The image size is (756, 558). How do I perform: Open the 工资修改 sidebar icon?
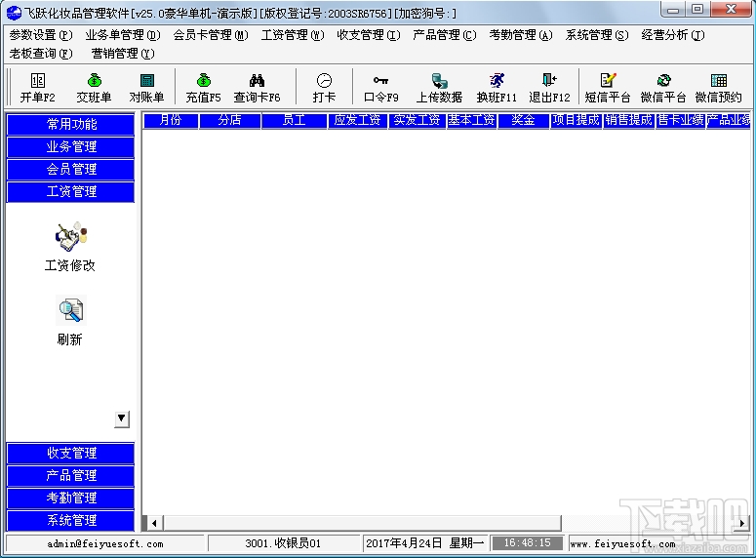70,236
